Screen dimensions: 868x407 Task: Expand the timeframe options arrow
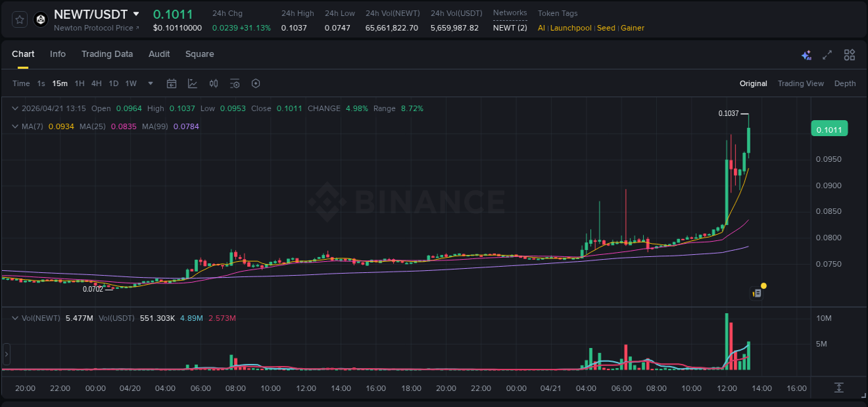point(149,83)
